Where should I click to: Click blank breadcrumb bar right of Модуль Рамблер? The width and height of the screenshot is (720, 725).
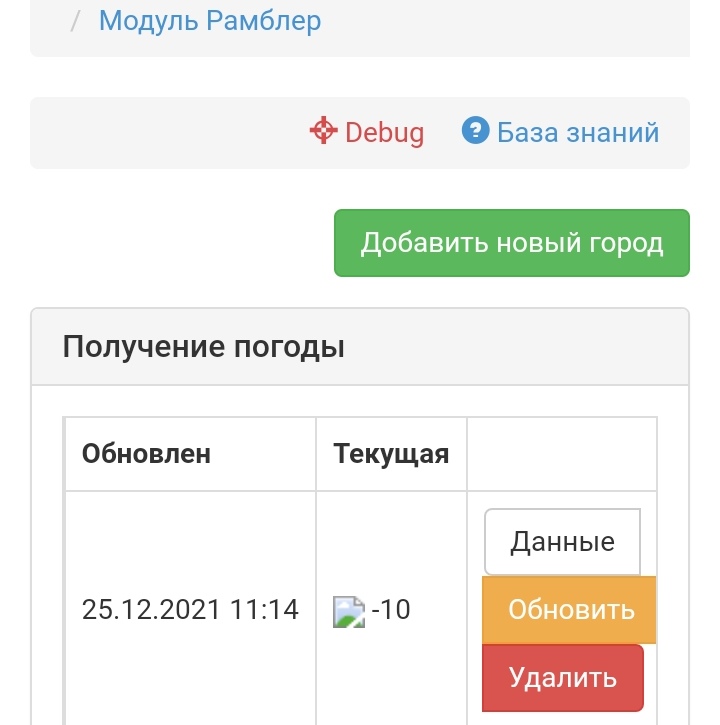click(500, 21)
